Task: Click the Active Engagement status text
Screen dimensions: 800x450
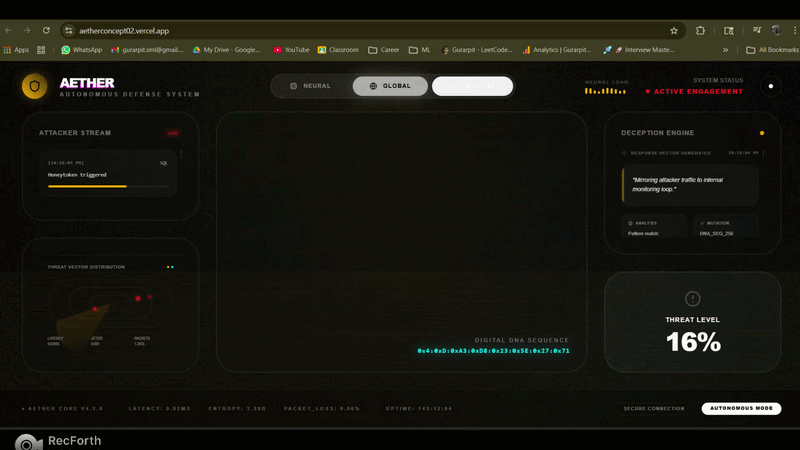Action: pyautogui.click(x=698, y=91)
